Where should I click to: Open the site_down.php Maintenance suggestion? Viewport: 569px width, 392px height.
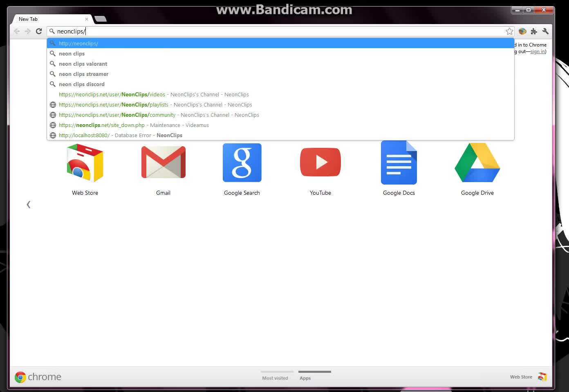coord(280,125)
